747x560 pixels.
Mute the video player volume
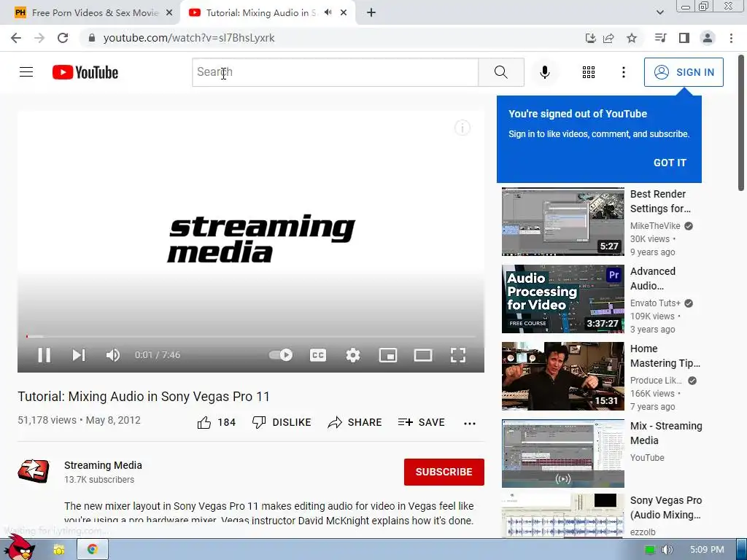point(113,355)
